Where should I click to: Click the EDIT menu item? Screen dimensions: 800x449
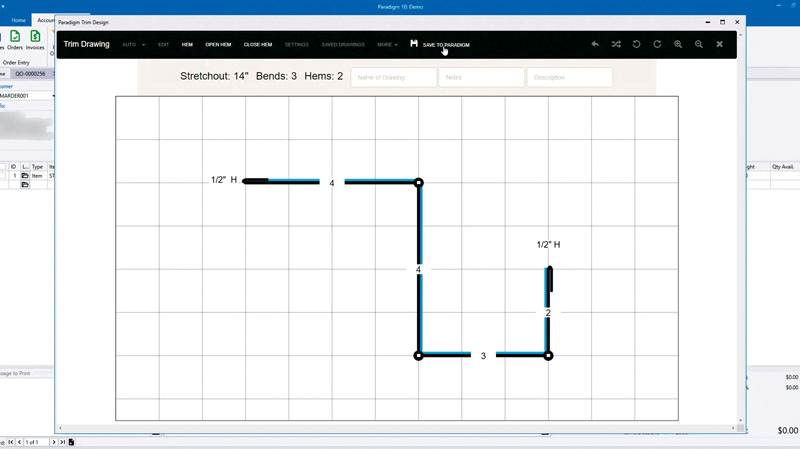(163, 44)
